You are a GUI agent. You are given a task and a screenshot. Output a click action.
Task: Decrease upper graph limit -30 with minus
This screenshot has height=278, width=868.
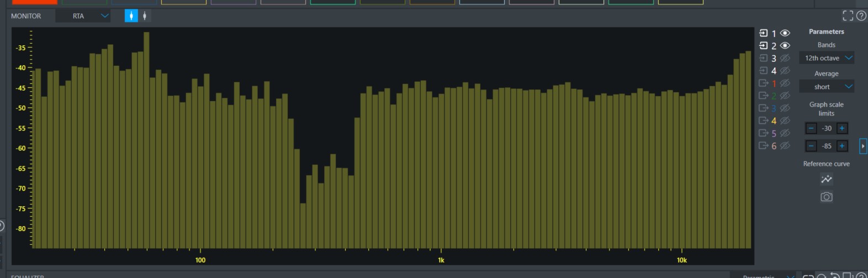click(811, 128)
